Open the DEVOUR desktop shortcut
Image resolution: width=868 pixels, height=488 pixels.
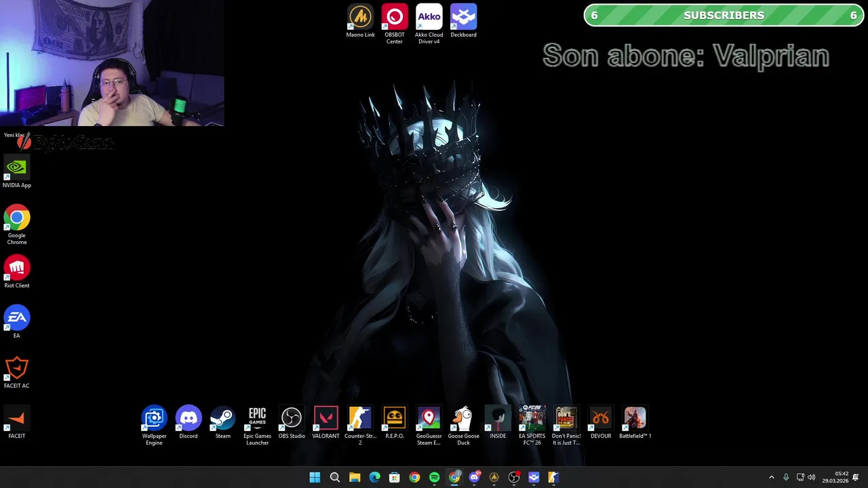(x=601, y=423)
